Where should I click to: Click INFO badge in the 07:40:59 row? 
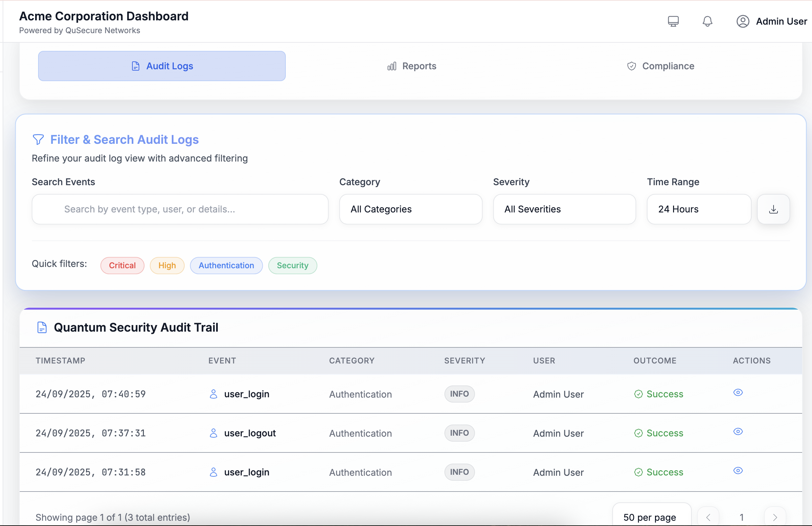[459, 394]
